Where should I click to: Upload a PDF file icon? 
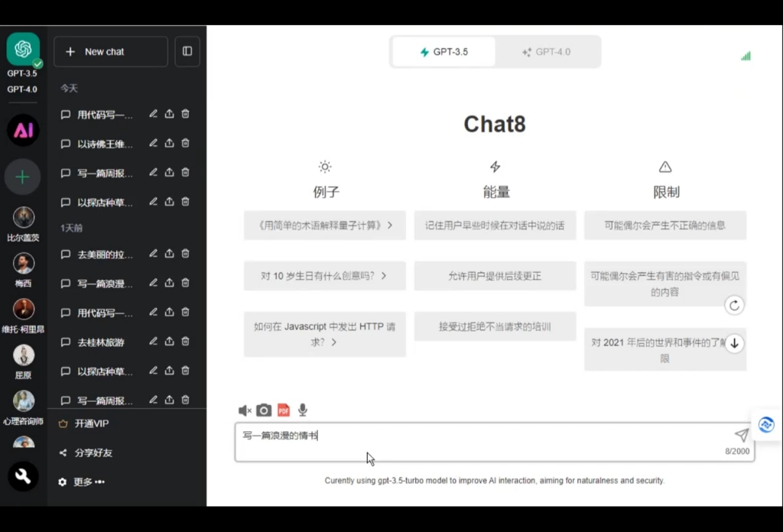(x=284, y=410)
